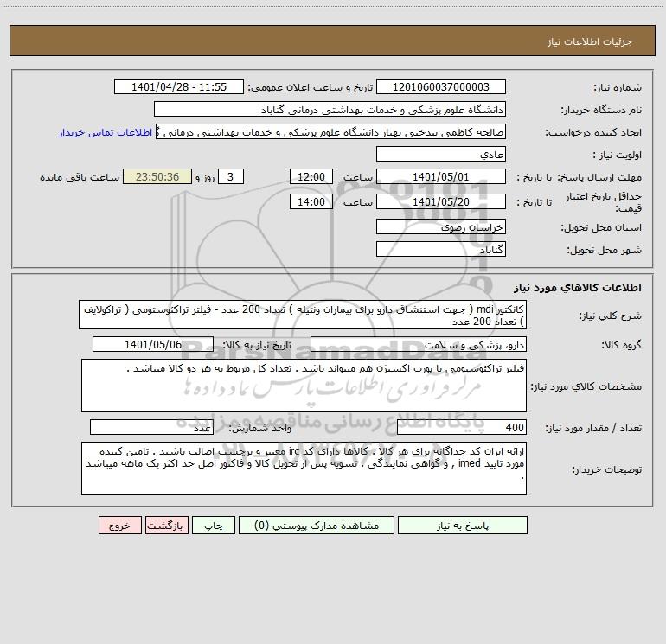The height and width of the screenshot is (644, 666).
Task: Click the validity time field 14:00
Action: point(311,202)
